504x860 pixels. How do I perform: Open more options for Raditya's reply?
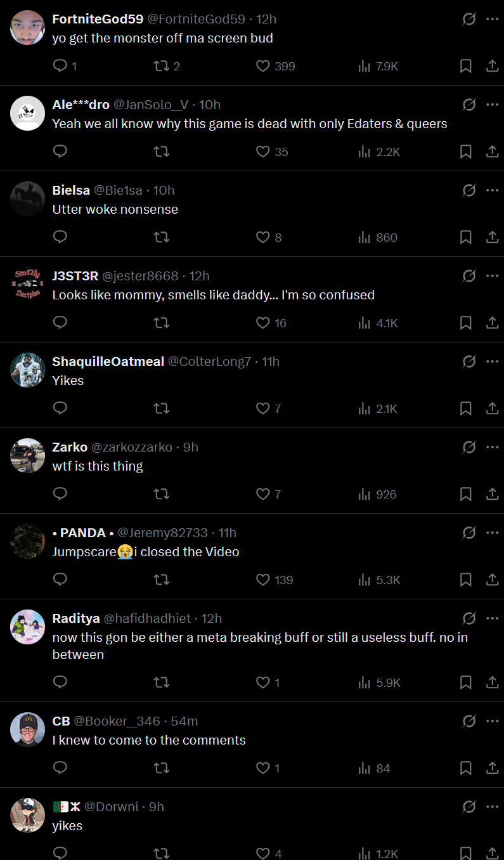coord(492,618)
